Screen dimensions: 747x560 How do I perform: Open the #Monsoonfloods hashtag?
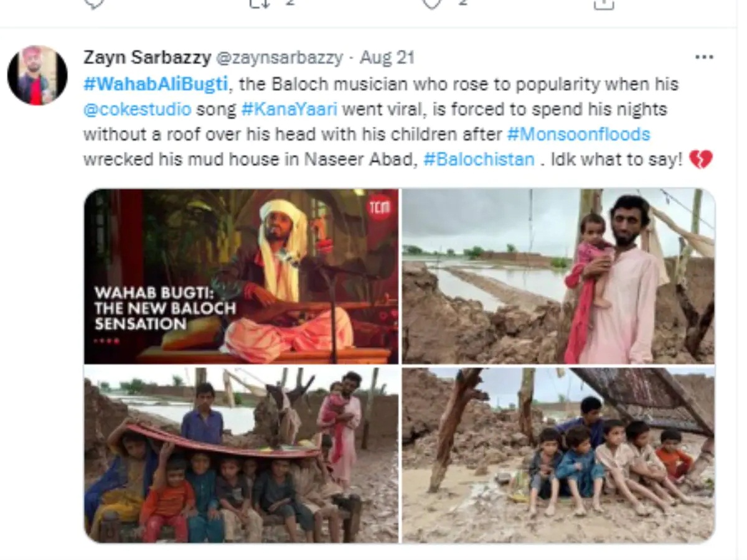[x=578, y=134]
